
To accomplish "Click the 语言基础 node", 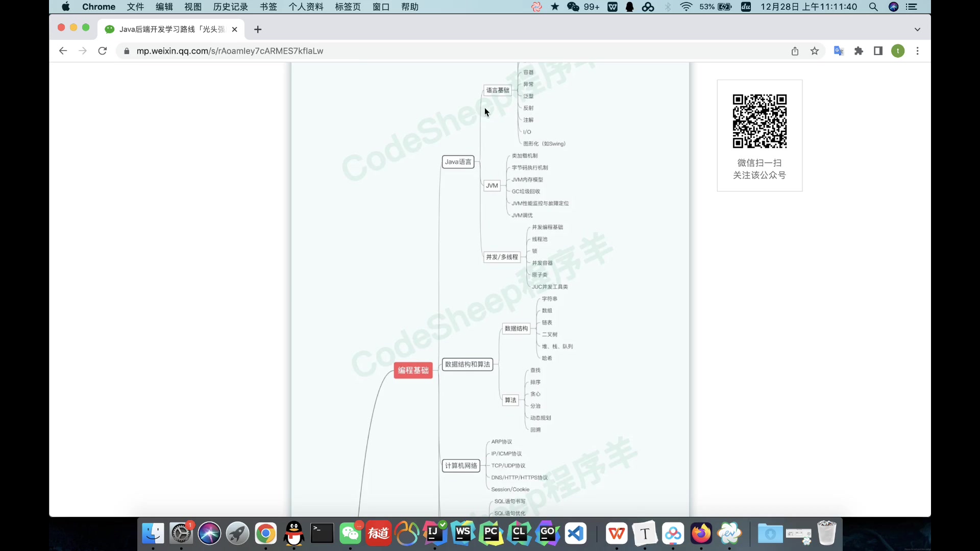I will pos(498,90).
